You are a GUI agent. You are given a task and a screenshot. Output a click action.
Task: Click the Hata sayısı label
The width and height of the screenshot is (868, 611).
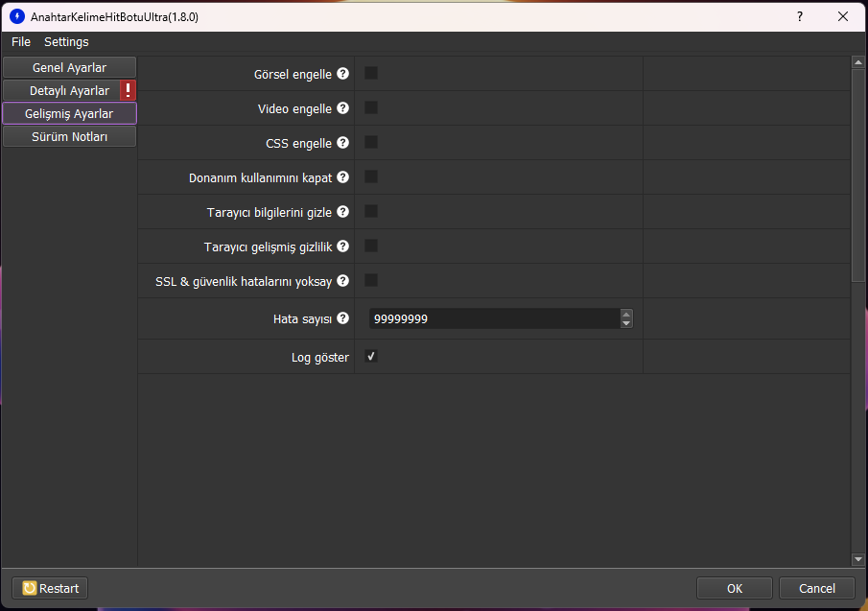[302, 318]
